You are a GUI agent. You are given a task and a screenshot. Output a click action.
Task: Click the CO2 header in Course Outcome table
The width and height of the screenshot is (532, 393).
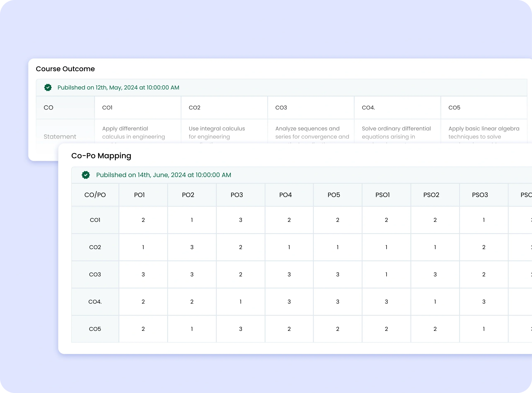pyautogui.click(x=195, y=108)
